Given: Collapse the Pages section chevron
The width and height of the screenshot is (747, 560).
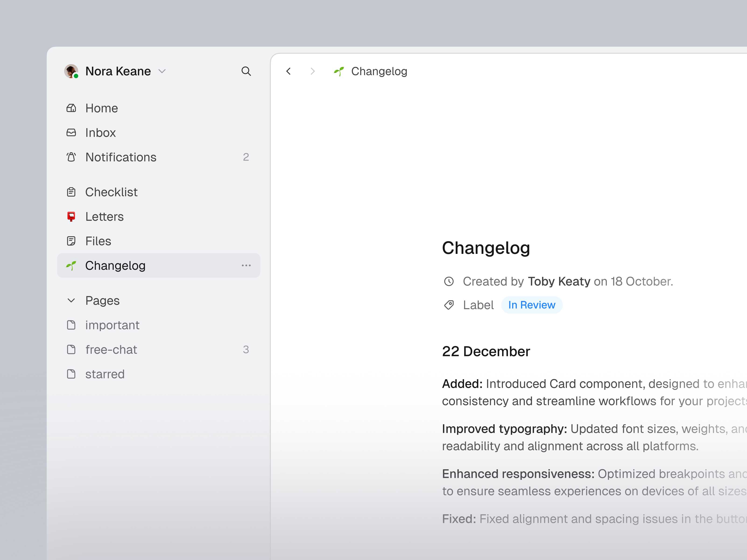Looking at the screenshot, I should coord(71,300).
